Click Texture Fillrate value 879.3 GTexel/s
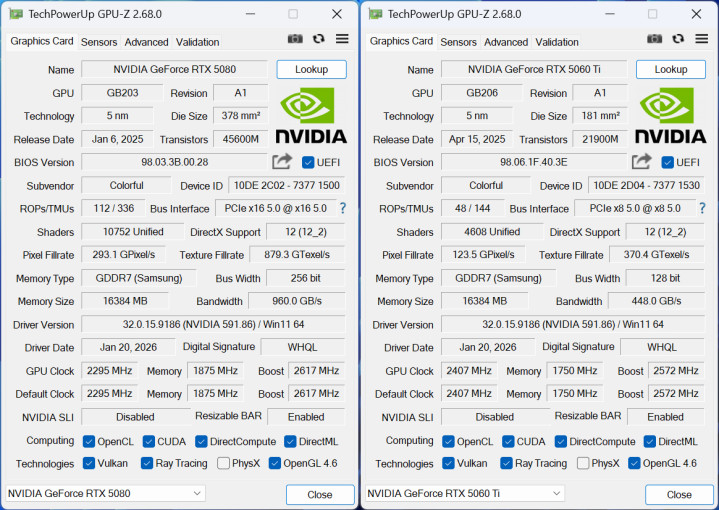719x510 pixels. 297,255
